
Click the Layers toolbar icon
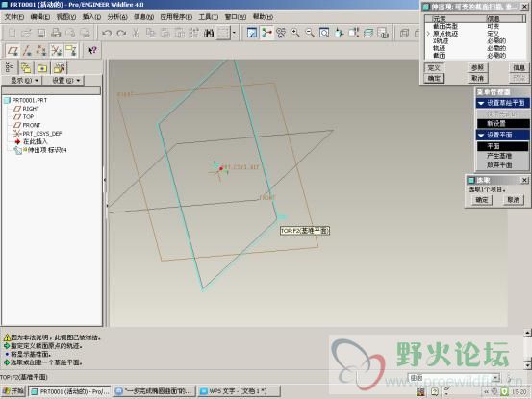click(368, 33)
